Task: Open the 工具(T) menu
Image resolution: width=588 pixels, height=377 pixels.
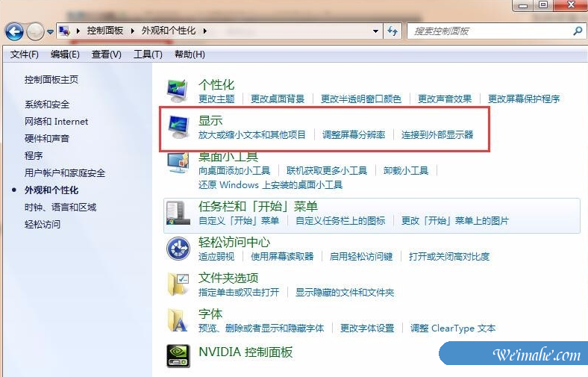Action: point(148,54)
